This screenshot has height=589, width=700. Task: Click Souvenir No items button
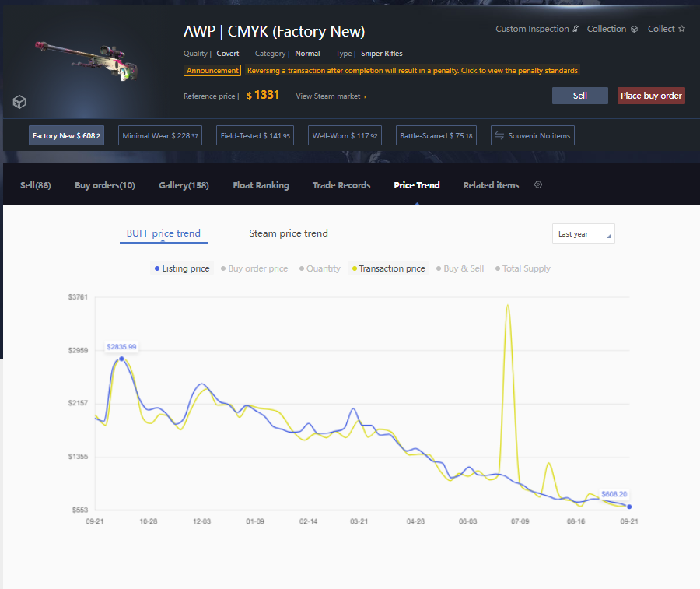point(533,135)
